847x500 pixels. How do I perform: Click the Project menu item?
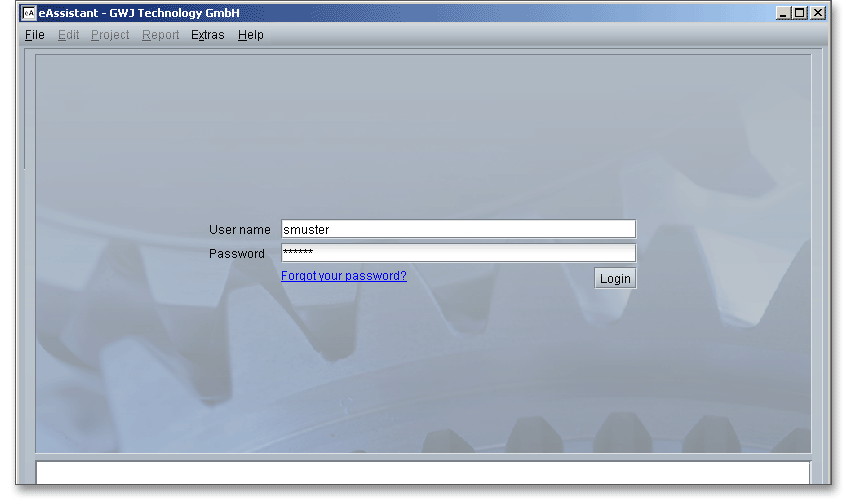point(110,35)
